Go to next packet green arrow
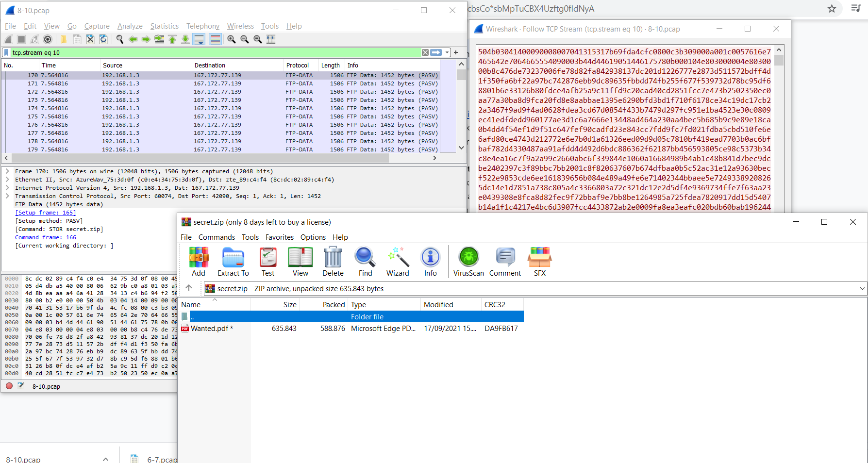The width and height of the screenshot is (868, 463). click(x=146, y=39)
